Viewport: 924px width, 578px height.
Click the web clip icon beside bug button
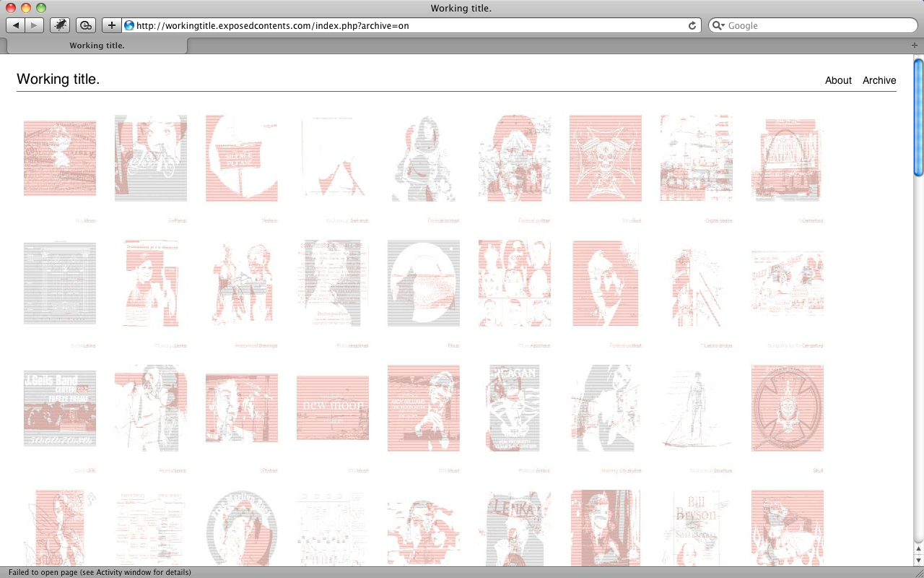click(x=86, y=25)
